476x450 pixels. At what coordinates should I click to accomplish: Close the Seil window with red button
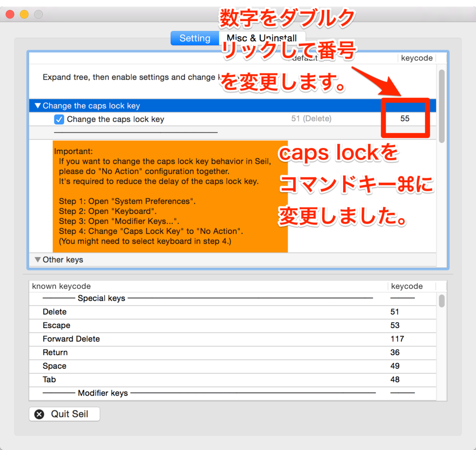click(x=10, y=14)
